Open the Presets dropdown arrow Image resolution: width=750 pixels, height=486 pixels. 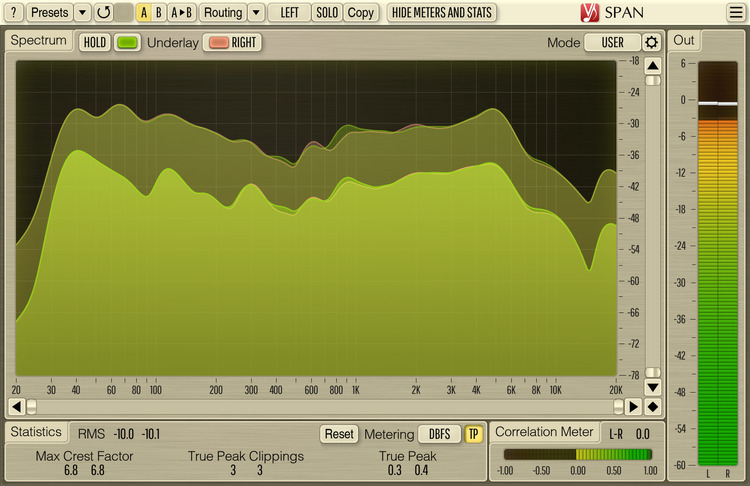pos(82,13)
